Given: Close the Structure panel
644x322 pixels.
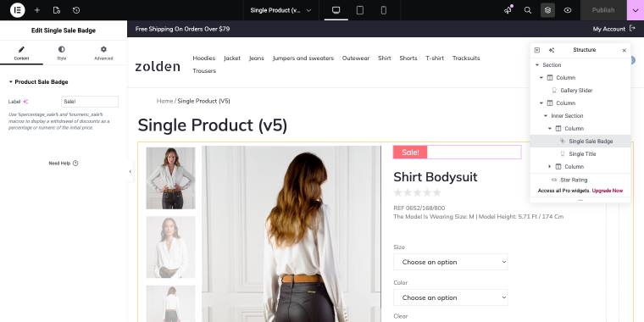Looking at the screenshot, I should 625,50.
